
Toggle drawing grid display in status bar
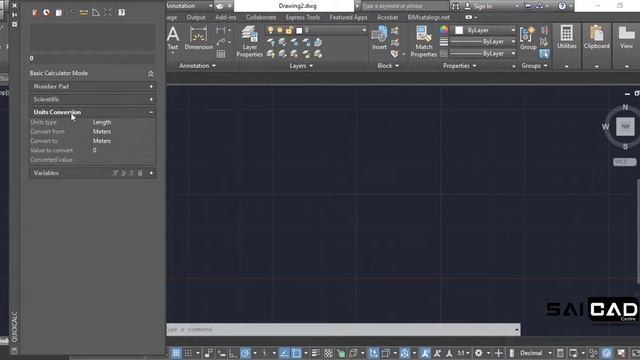pyautogui.click(x=176, y=353)
